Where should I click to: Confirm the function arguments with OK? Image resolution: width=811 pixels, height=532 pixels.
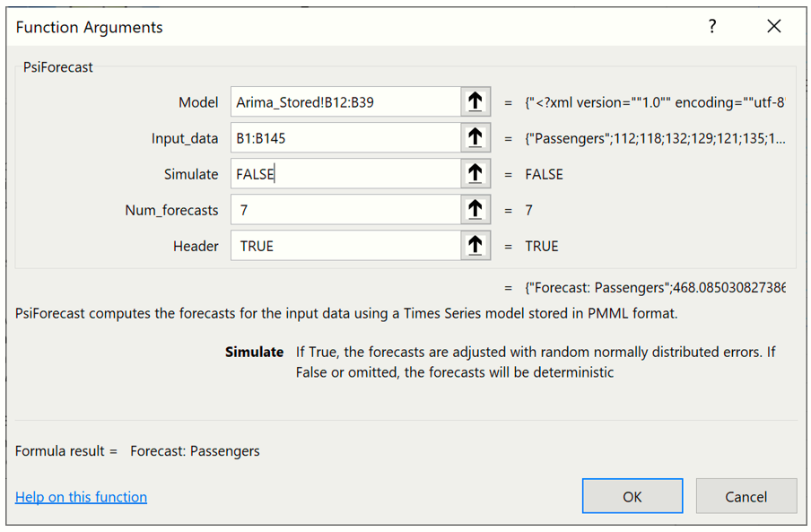click(632, 496)
